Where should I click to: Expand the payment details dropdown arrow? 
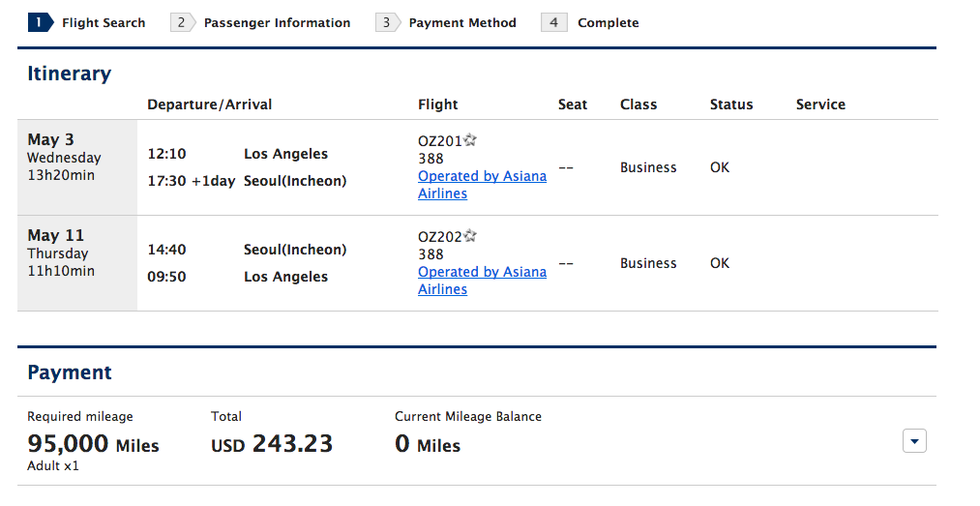tap(914, 441)
